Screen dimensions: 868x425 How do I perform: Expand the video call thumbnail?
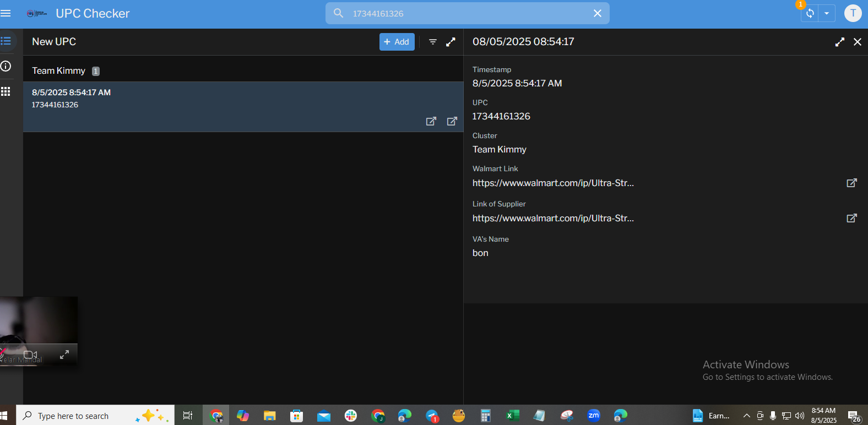(x=64, y=355)
